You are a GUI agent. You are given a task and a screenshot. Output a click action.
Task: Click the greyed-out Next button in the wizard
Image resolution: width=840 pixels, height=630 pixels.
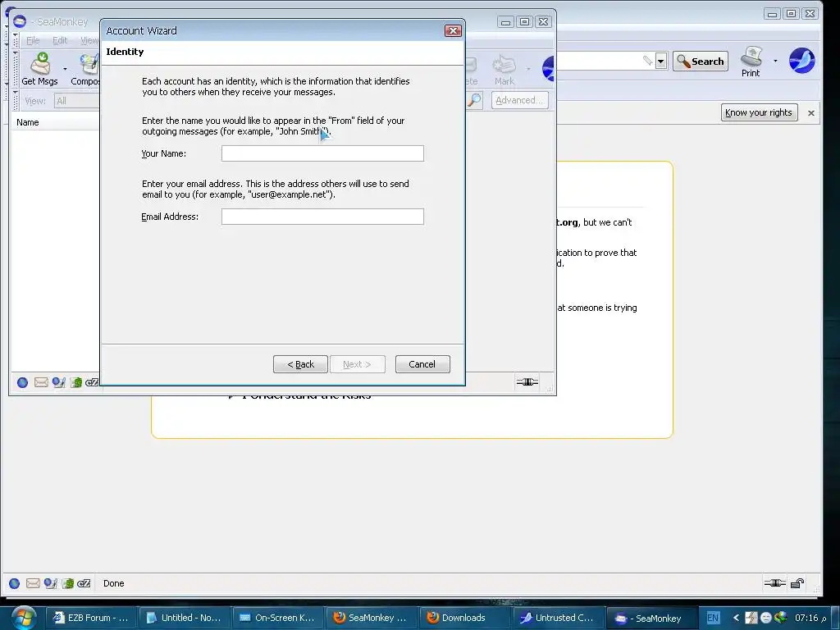[358, 364]
